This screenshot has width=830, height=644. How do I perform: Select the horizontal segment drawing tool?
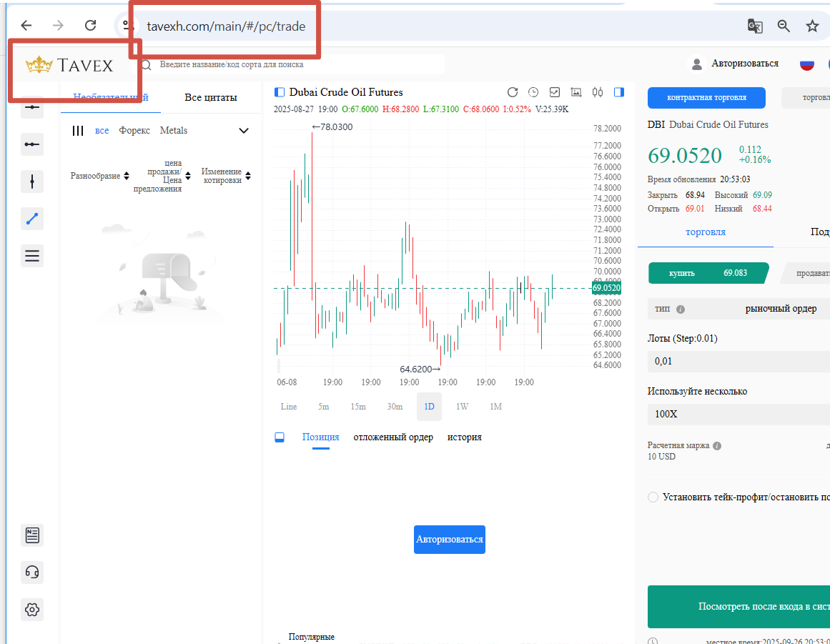[31, 144]
